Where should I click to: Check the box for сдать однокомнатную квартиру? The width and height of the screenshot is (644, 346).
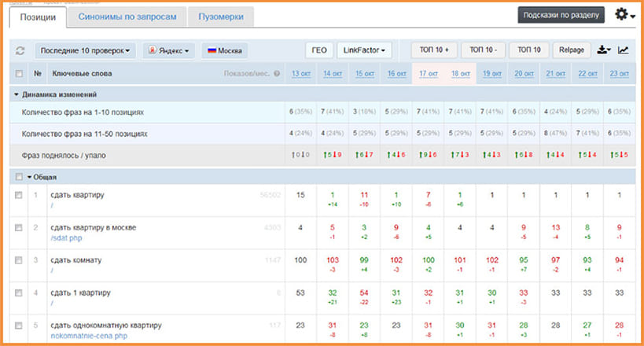19,326
